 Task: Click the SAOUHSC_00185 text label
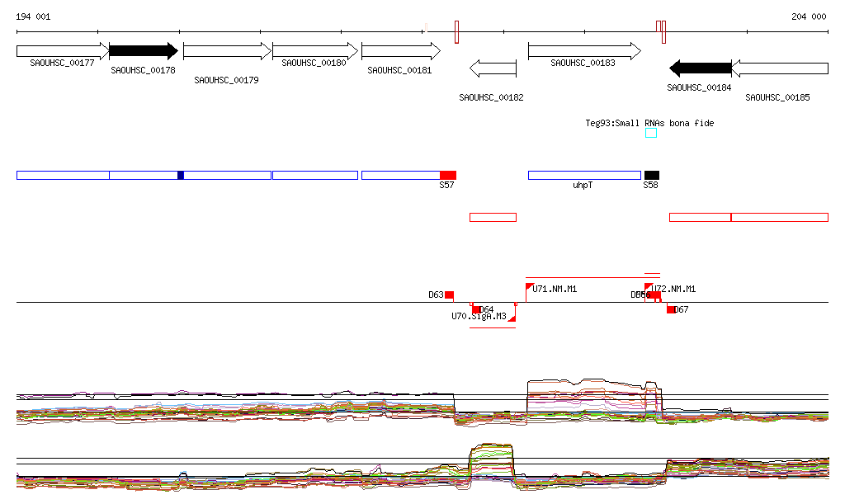point(777,97)
